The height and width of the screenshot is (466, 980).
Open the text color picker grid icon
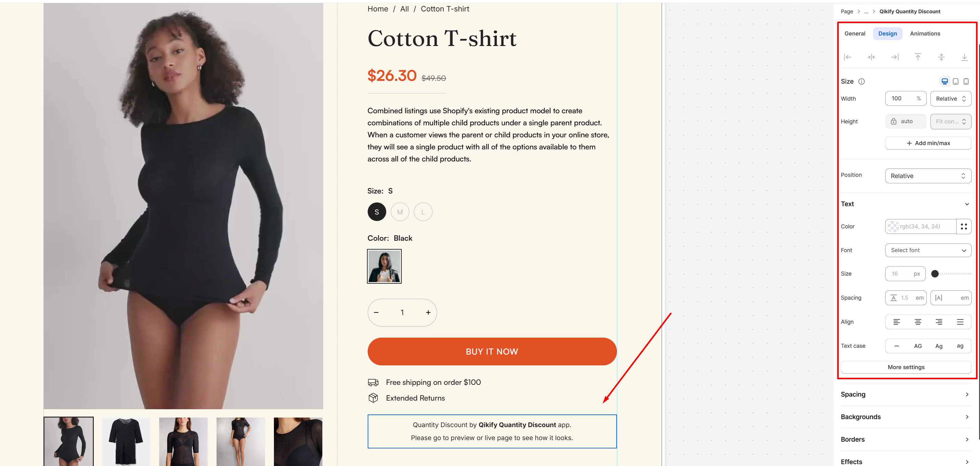tap(964, 227)
